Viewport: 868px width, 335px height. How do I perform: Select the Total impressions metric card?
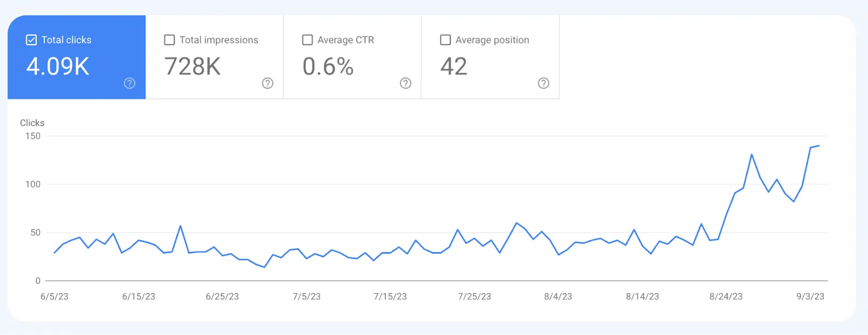pyautogui.click(x=214, y=57)
